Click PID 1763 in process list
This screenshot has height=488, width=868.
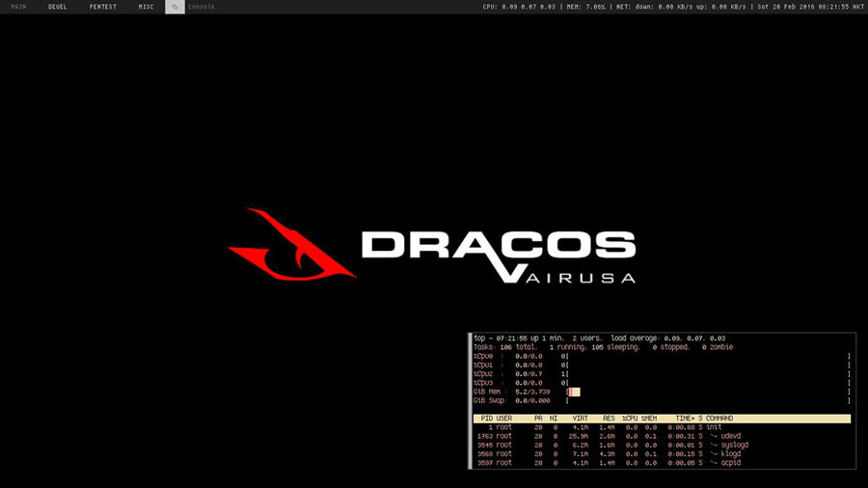coord(485,436)
